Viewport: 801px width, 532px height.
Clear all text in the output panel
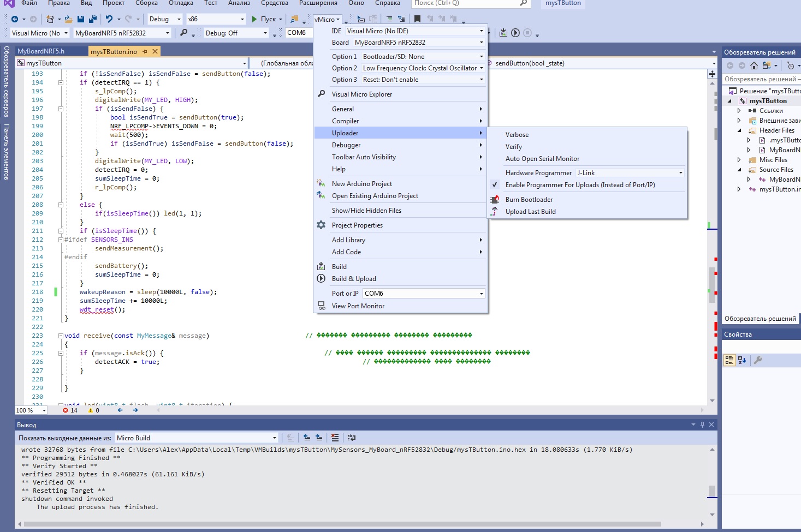[x=335, y=438]
